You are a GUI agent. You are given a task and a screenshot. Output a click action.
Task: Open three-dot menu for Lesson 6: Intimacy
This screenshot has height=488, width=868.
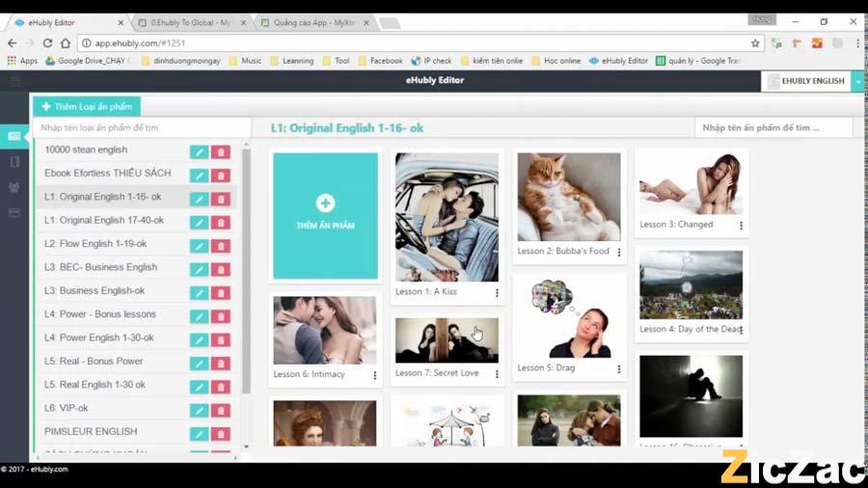click(374, 375)
